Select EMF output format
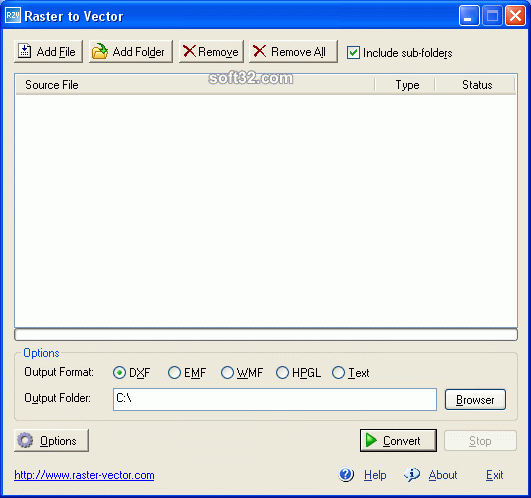This screenshot has height=498, width=531. [x=174, y=373]
